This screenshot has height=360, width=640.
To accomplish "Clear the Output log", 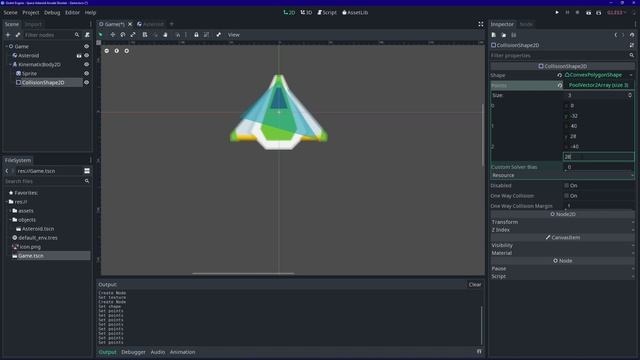I will (475, 284).
